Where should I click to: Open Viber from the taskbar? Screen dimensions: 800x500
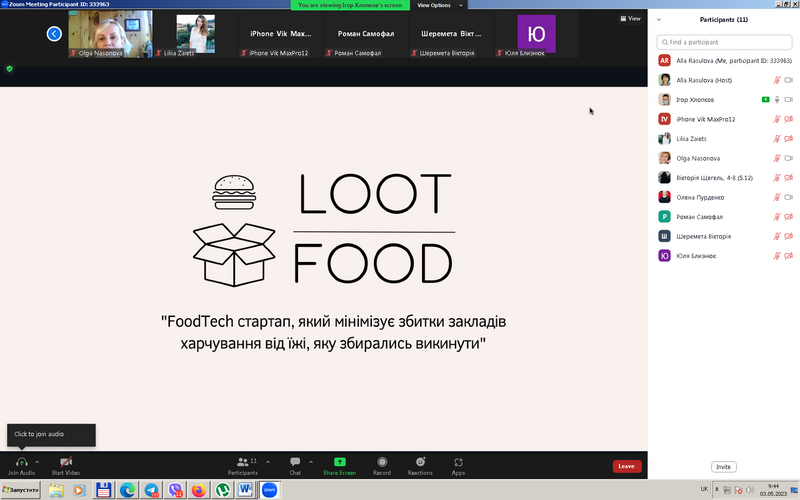(176, 490)
